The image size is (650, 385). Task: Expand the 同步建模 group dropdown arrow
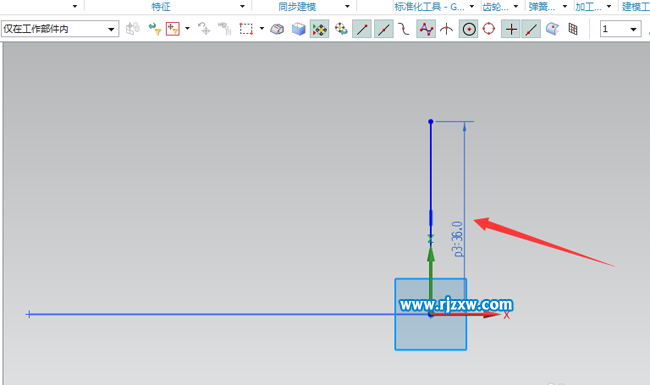point(347,6)
